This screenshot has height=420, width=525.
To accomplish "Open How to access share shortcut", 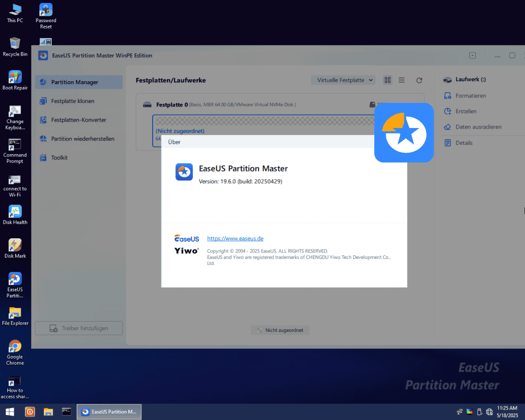I will [15, 387].
